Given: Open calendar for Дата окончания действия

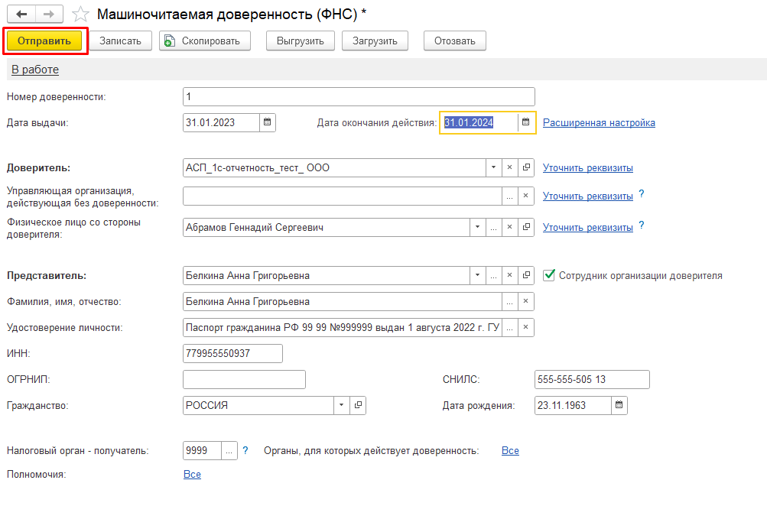Looking at the screenshot, I should click(x=526, y=122).
